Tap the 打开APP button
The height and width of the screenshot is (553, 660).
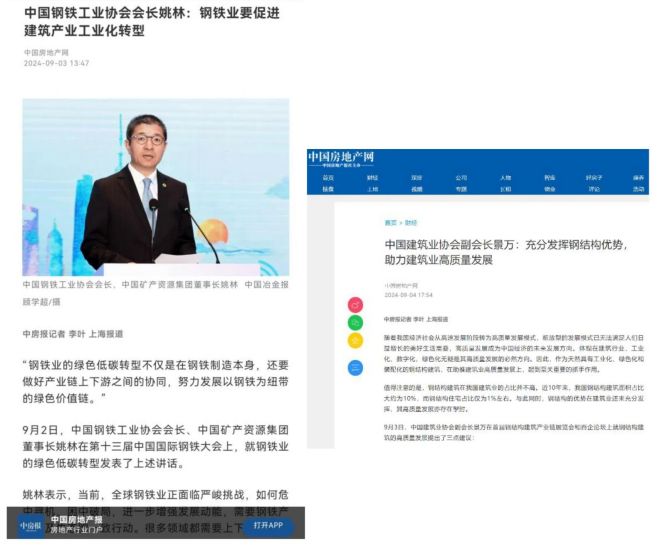(267, 525)
